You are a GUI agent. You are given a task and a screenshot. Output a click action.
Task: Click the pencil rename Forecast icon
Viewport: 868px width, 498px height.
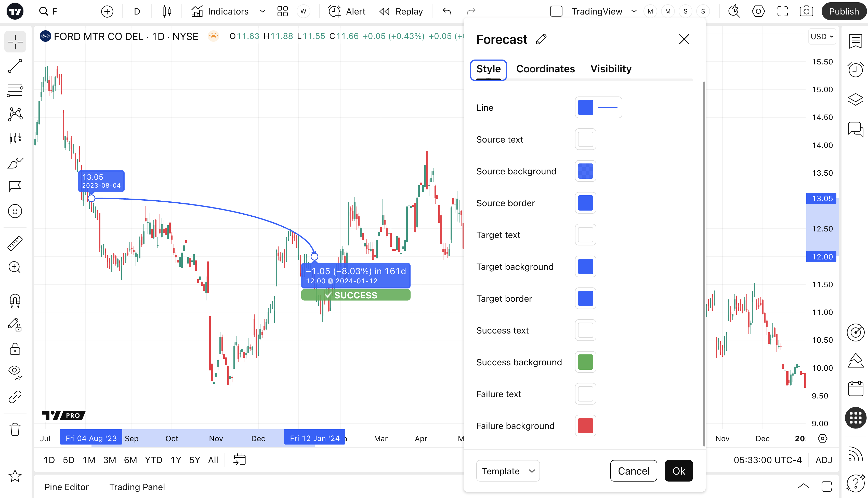pos(541,39)
